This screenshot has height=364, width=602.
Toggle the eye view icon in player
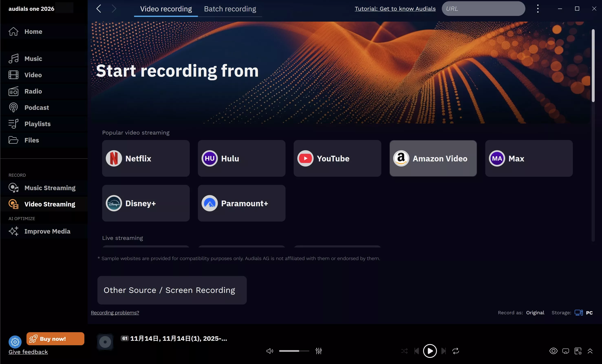coord(553,351)
